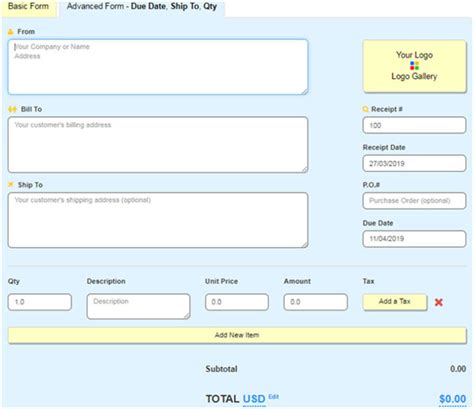Click the Receipt Date field

tap(414, 163)
